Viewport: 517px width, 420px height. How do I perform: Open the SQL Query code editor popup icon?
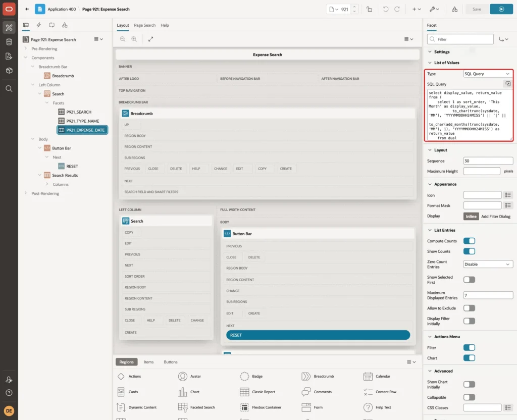(x=508, y=84)
